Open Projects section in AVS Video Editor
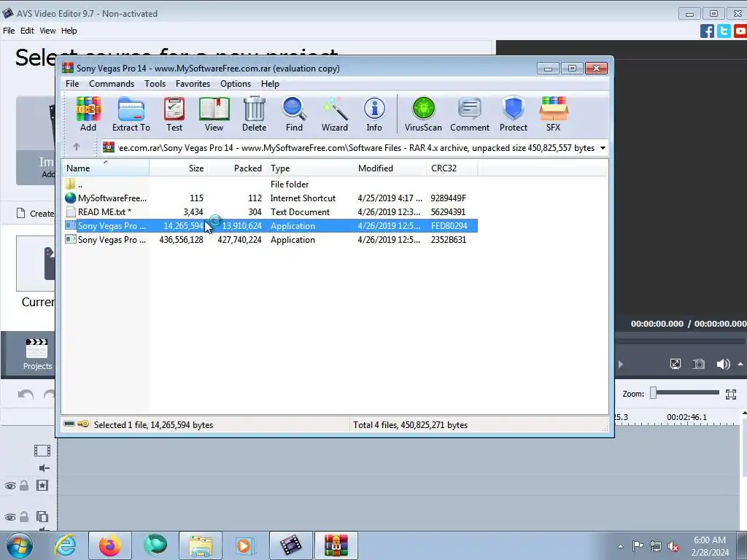Image resolution: width=747 pixels, height=560 pixels. pos(37,354)
